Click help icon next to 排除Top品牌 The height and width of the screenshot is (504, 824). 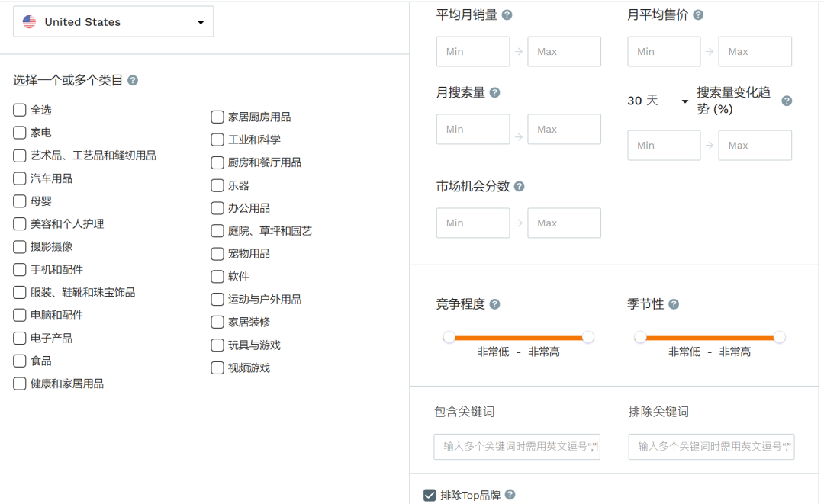(x=510, y=495)
